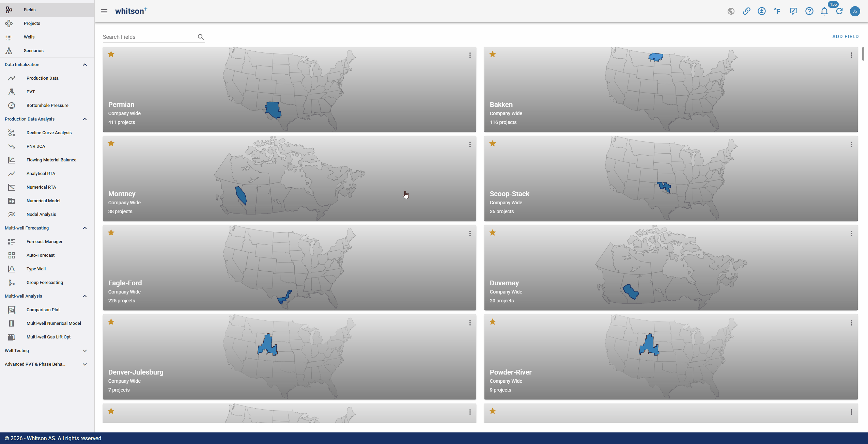
Task: Collapse the Production Data Analysis section
Action: coord(85,119)
